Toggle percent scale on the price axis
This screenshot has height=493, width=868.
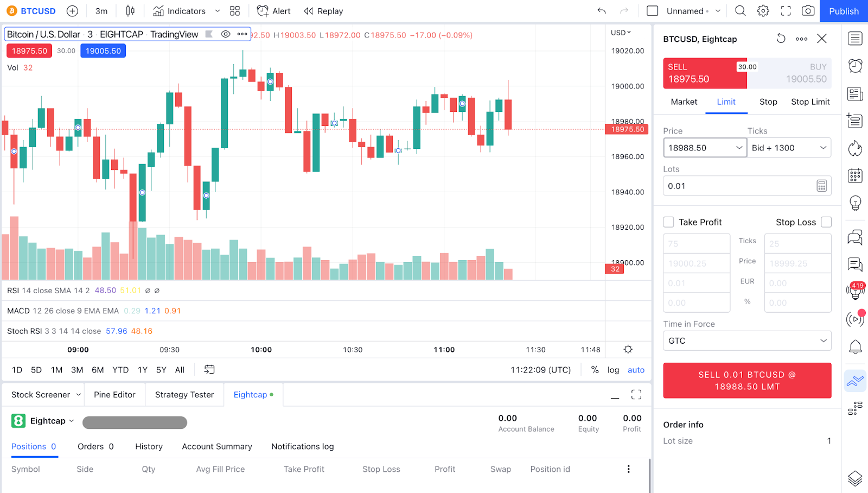click(x=595, y=370)
